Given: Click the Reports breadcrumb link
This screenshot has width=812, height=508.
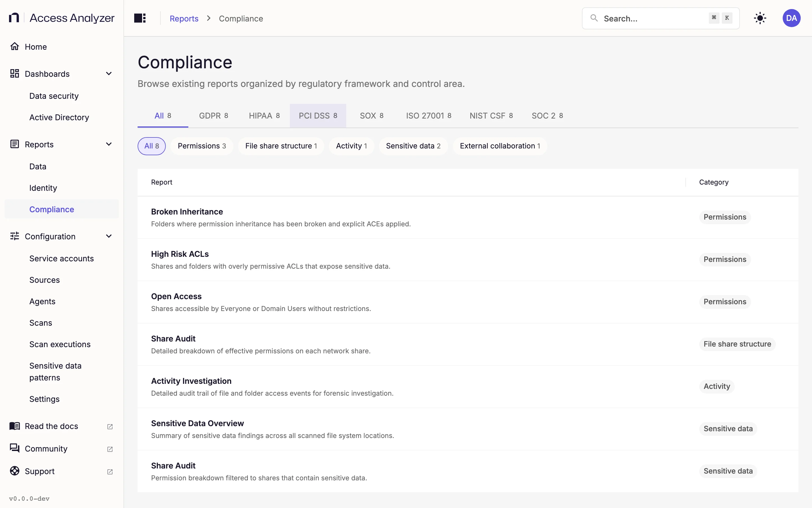Looking at the screenshot, I should pos(184,18).
